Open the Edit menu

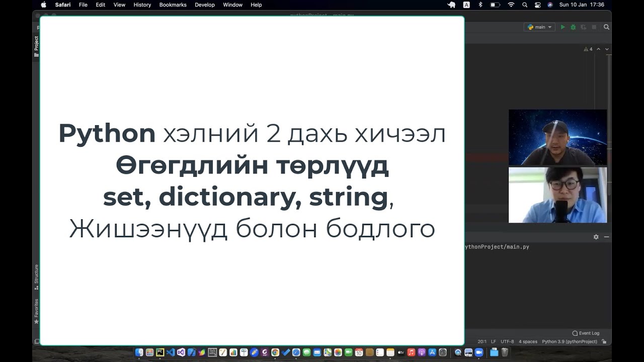[x=101, y=5]
